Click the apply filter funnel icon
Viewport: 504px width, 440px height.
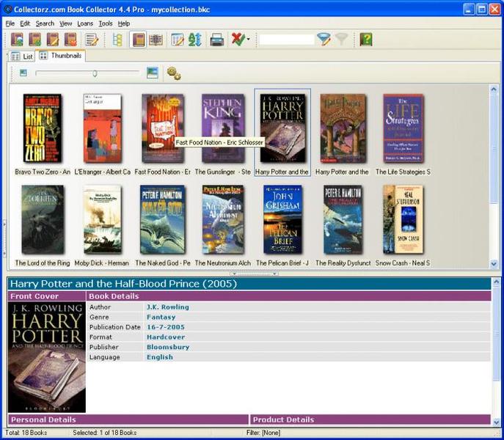click(324, 40)
